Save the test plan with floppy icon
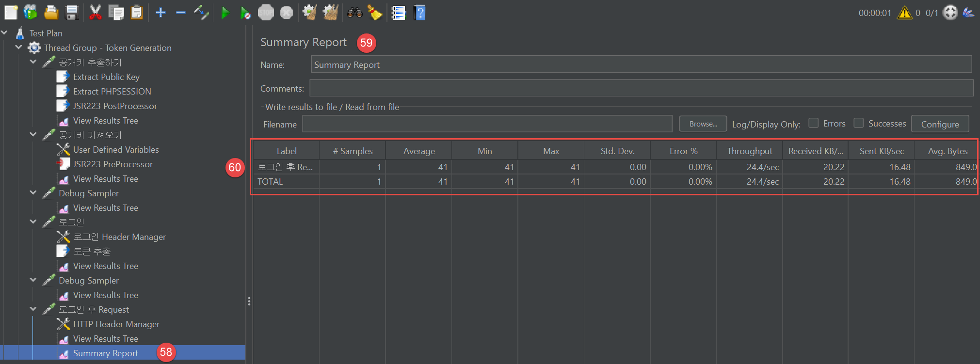 pyautogui.click(x=72, y=13)
